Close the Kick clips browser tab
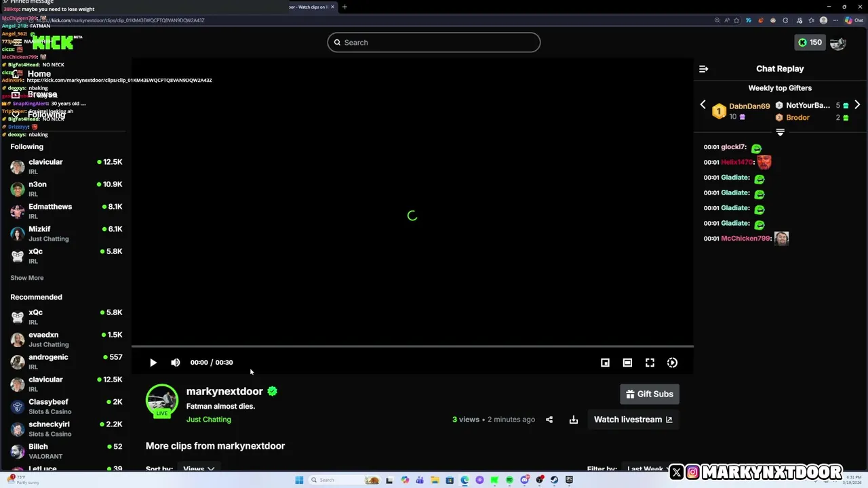 pyautogui.click(x=332, y=7)
